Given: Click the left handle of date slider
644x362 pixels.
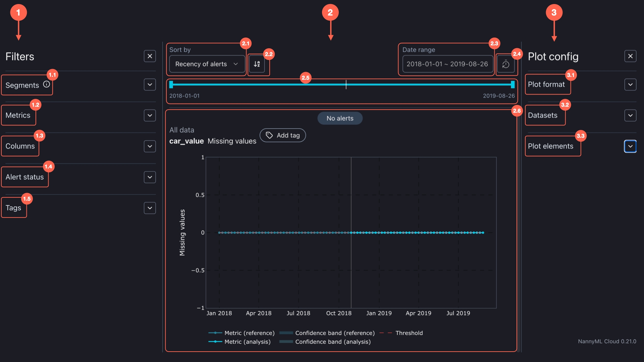Looking at the screenshot, I should pos(171,84).
